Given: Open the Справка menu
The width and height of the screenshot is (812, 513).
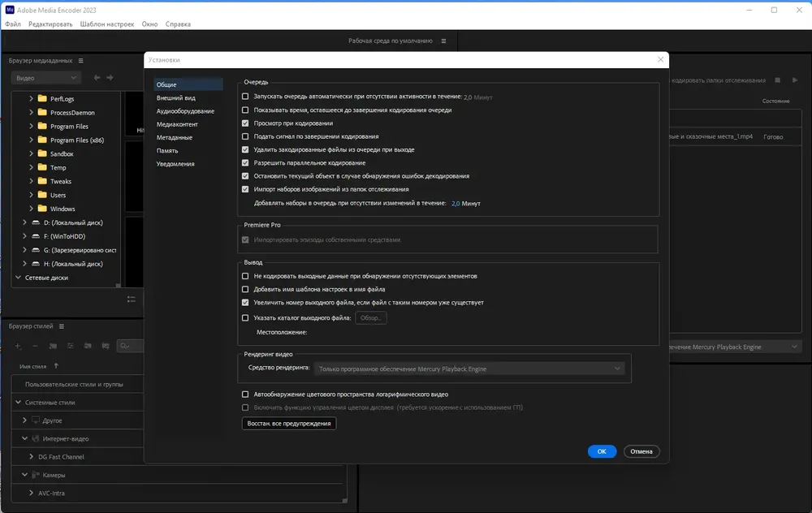Looking at the screenshot, I should coord(178,24).
